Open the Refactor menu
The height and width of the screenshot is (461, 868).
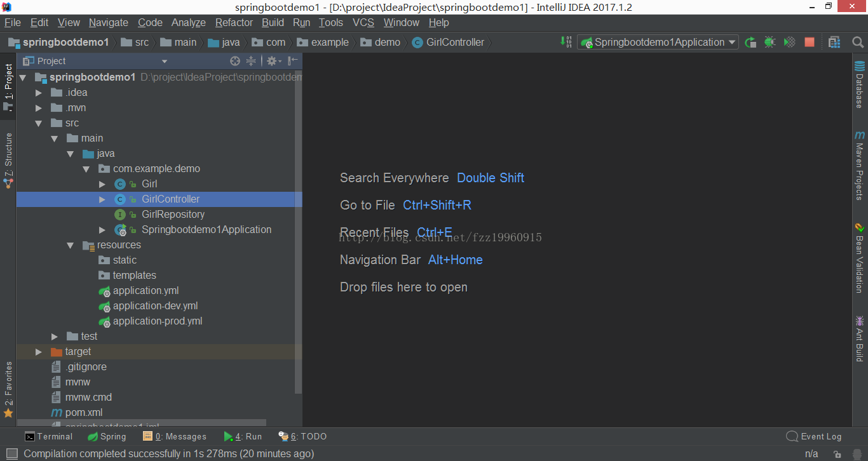coord(234,22)
